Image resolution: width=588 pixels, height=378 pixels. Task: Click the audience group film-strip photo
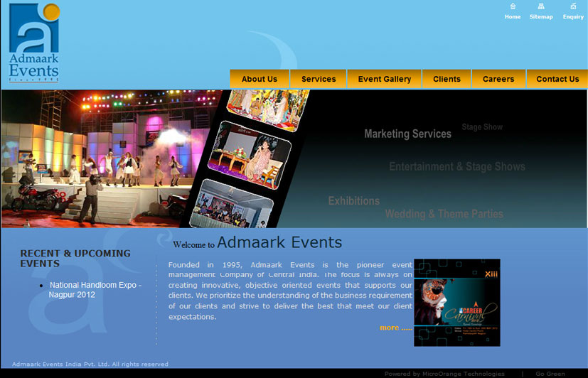[232, 204]
